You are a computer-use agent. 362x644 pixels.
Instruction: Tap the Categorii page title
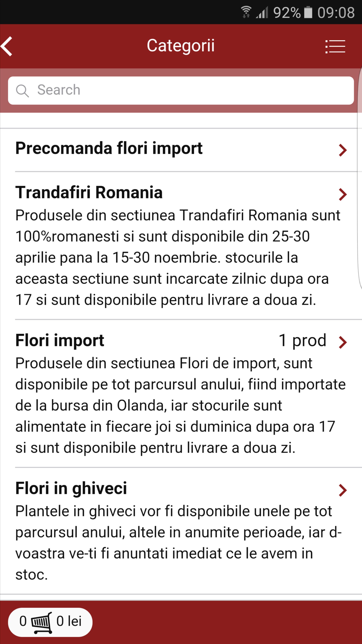coord(181,46)
